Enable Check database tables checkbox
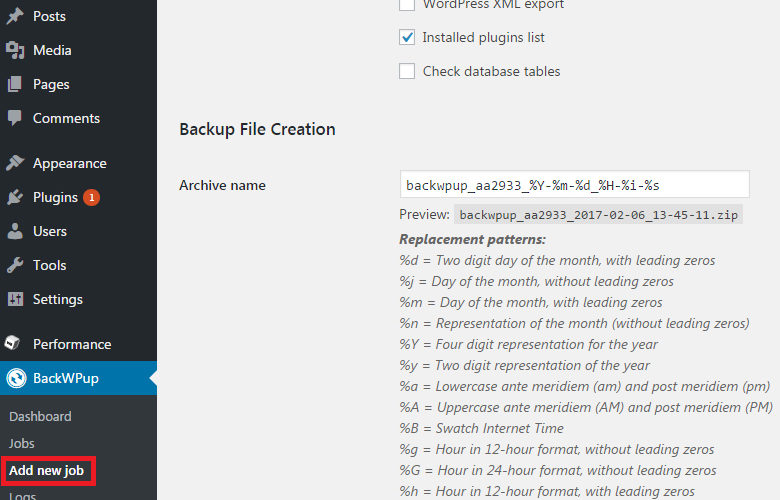The height and width of the screenshot is (500, 780). click(407, 71)
